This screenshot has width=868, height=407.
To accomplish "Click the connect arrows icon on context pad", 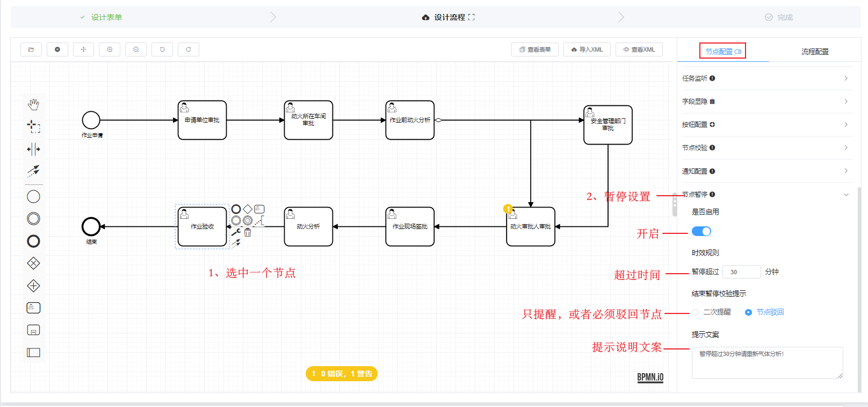I will (x=236, y=244).
